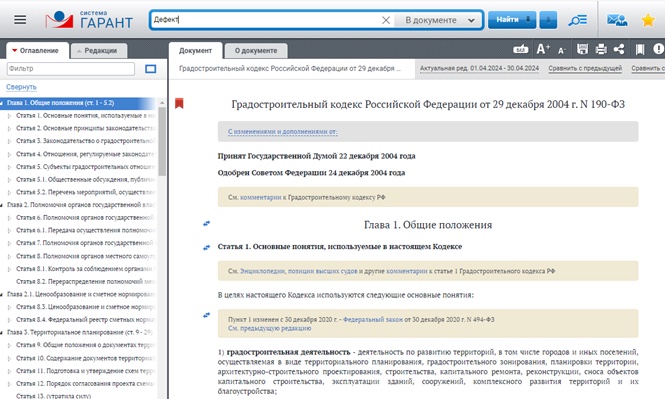Viewport: 665px width, 399px height.
Task: Select 'Статья 12. Порядок согласования проекта' in contents
Action: [85, 384]
